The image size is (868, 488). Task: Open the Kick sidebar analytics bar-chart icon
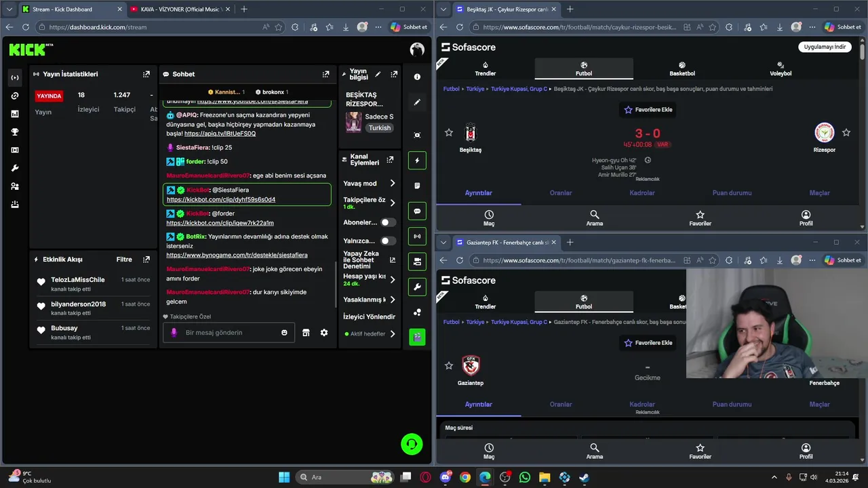15,114
